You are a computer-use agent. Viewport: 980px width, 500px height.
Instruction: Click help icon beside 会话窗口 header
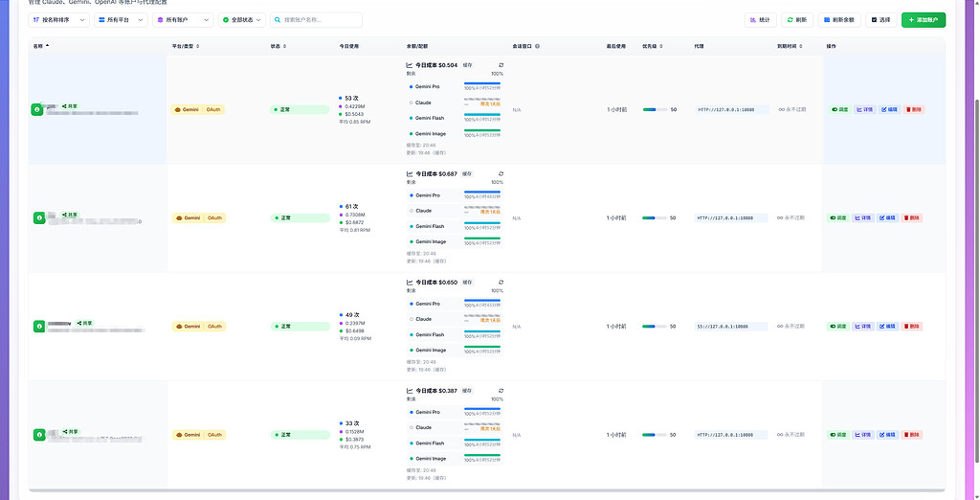click(x=538, y=46)
